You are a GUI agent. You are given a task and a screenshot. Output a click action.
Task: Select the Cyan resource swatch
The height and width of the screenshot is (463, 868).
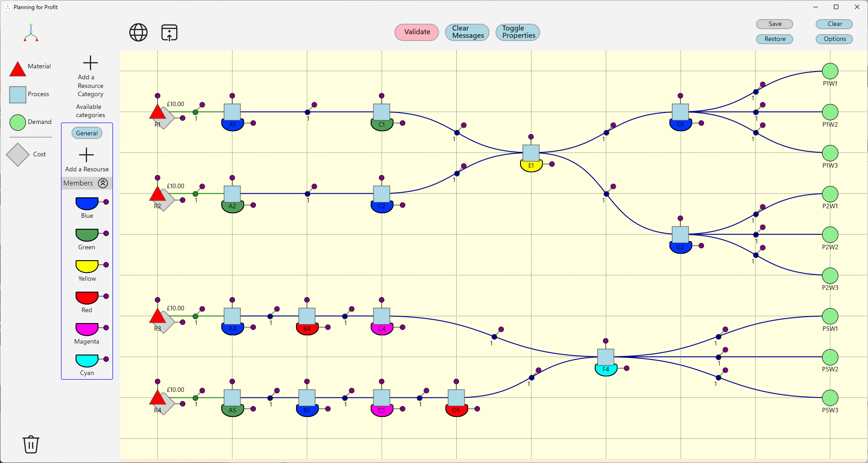(x=87, y=360)
